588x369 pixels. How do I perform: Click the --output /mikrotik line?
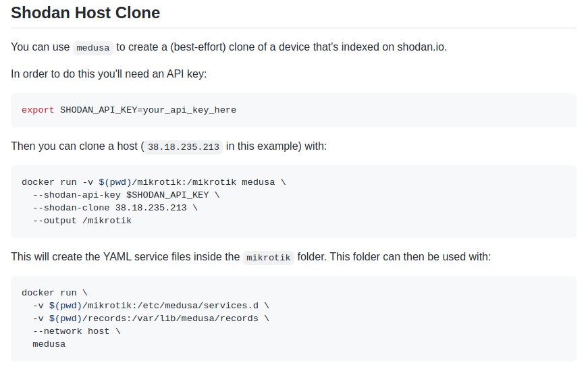[x=82, y=221]
